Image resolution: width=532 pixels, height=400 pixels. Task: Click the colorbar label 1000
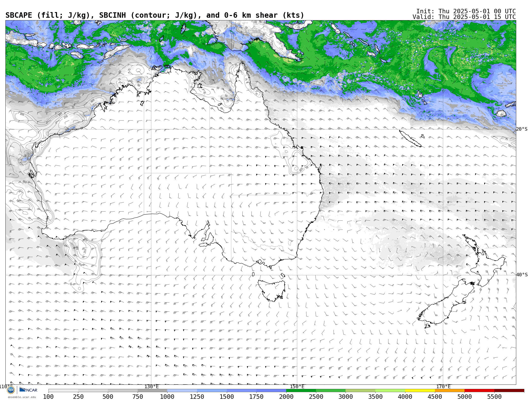(x=167, y=397)
